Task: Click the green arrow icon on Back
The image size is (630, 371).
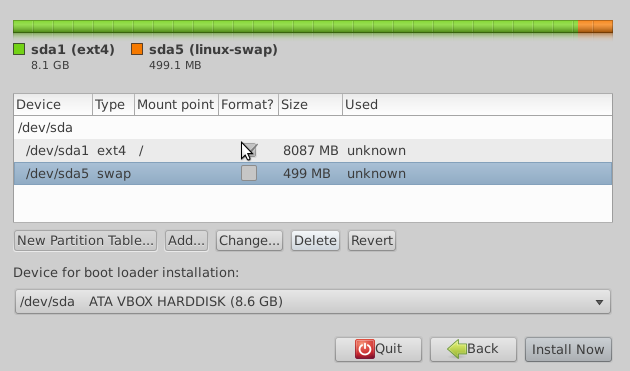Action: [457, 349]
